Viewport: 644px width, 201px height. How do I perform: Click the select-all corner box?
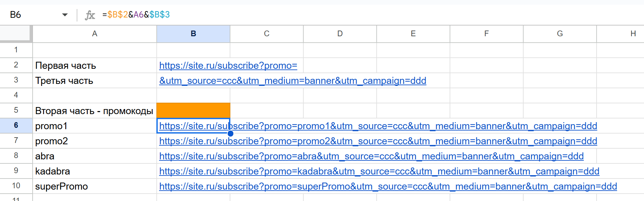point(16,34)
